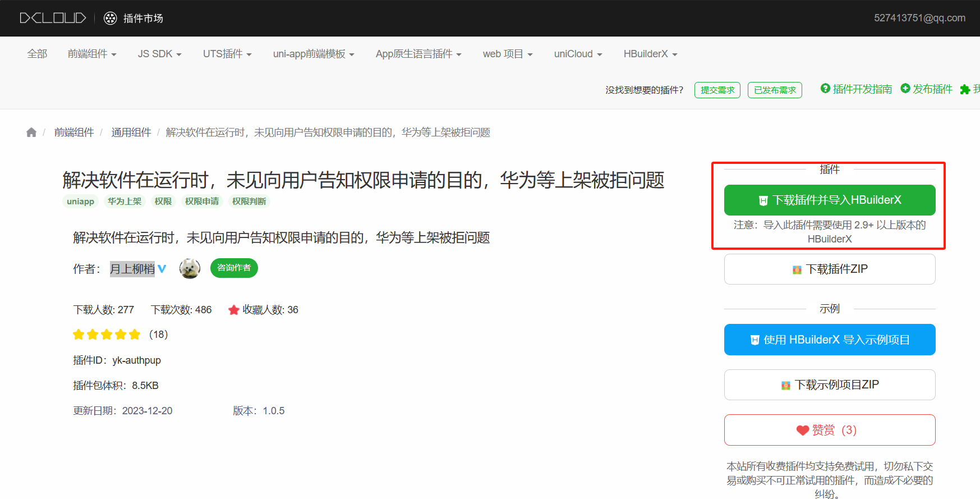The width and height of the screenshot is (980, 499).
Task: Select the 全部 category tab
Action: click(37, 54)
